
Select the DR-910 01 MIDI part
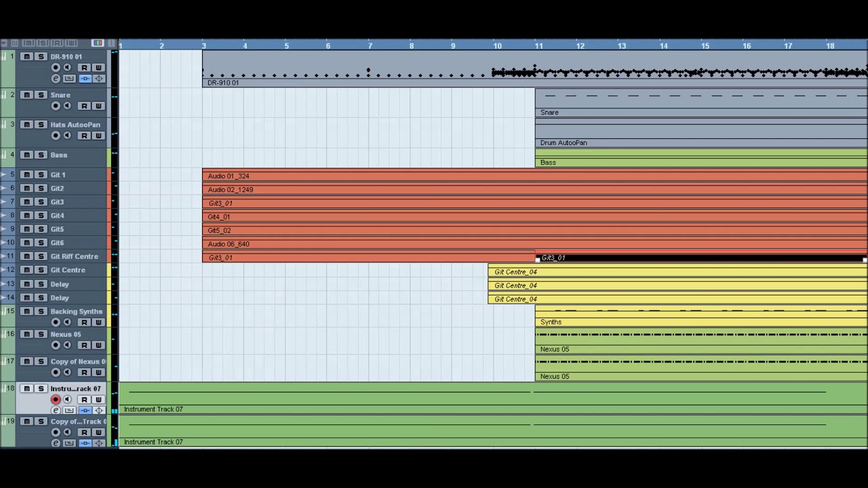(534, 68)
